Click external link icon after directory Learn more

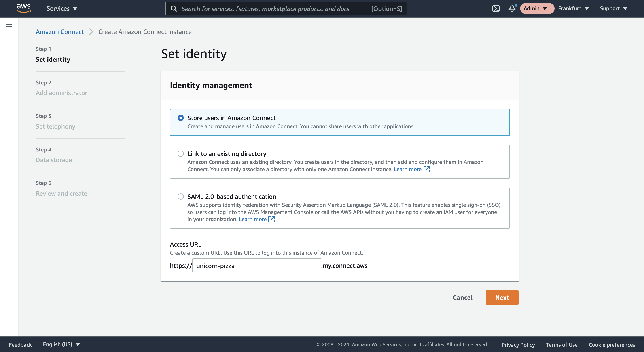(x=426, y=169)
